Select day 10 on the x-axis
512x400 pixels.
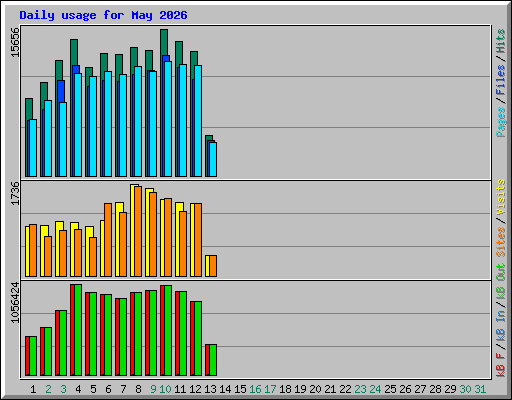tap(165, 389)
